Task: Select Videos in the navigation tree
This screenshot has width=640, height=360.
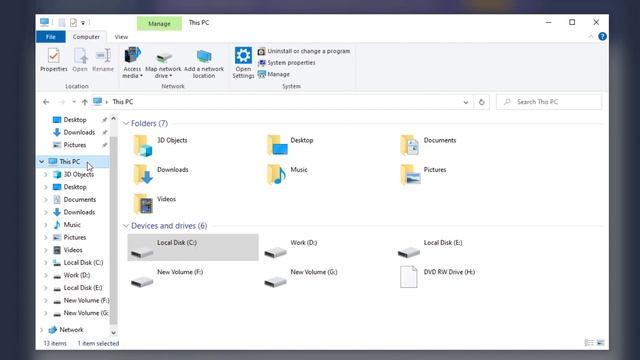Action: 73,250
